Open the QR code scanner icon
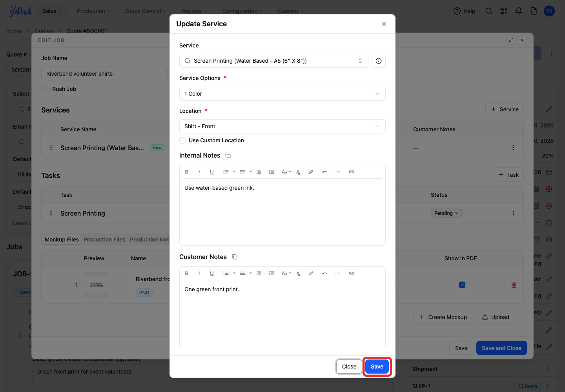This screenshot has width=565, height=392. coord(504,11)
